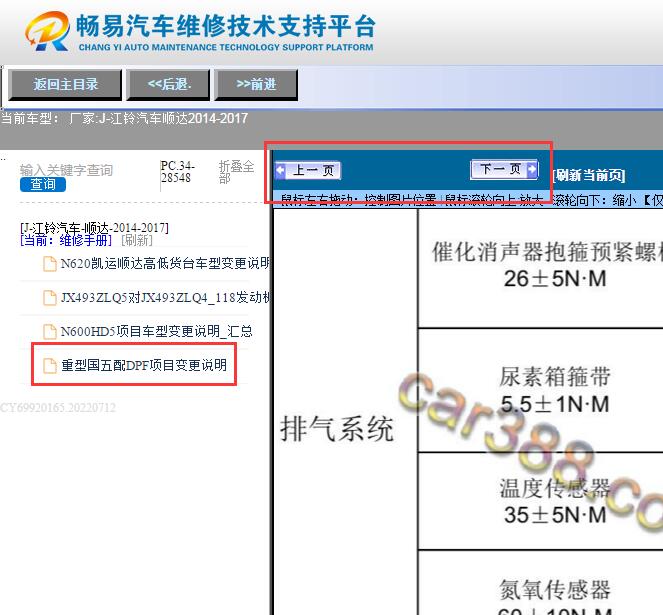Refresh the tree via the [刷新] link
Viewport: 663px width, 615px height.
(137, 240)
